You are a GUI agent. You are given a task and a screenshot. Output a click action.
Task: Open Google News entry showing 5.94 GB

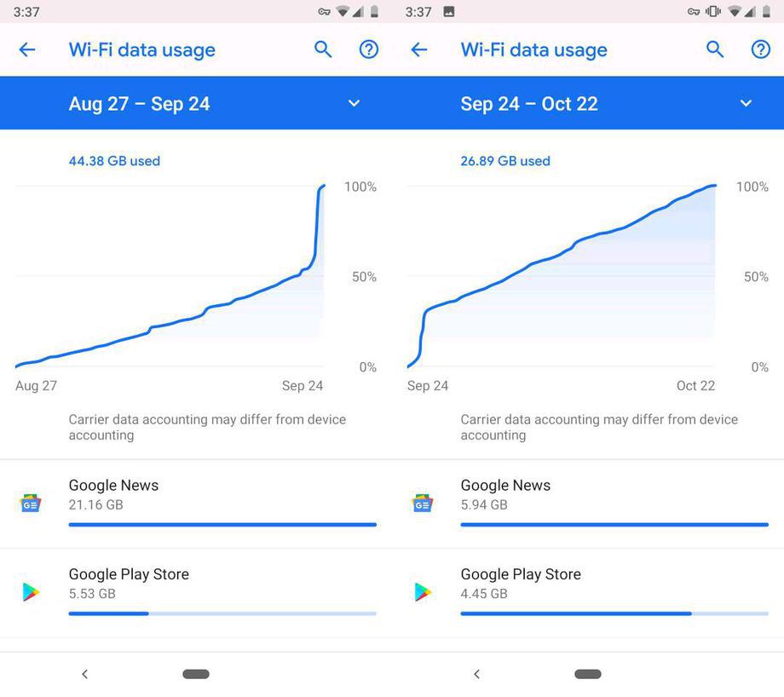(x=588, y=504)
